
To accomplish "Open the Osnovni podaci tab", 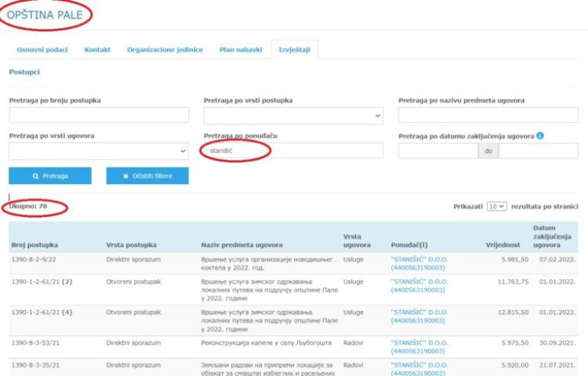I will (42, 49).
